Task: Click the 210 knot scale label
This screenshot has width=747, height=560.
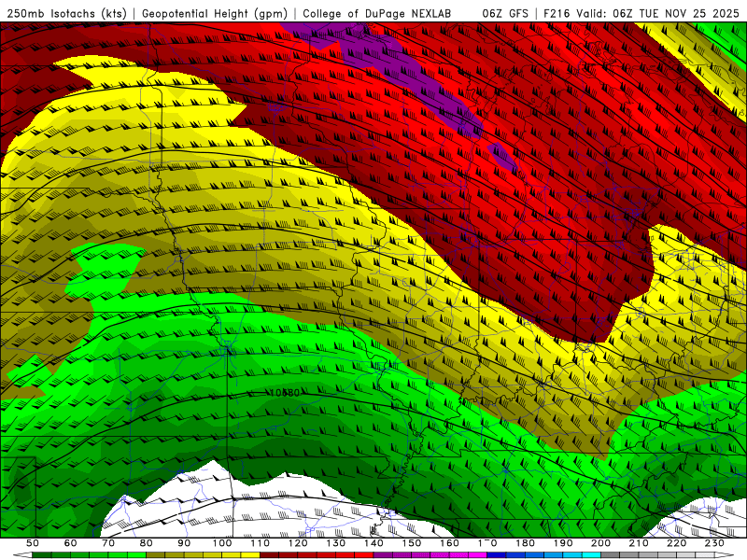Action: [639, 543]
